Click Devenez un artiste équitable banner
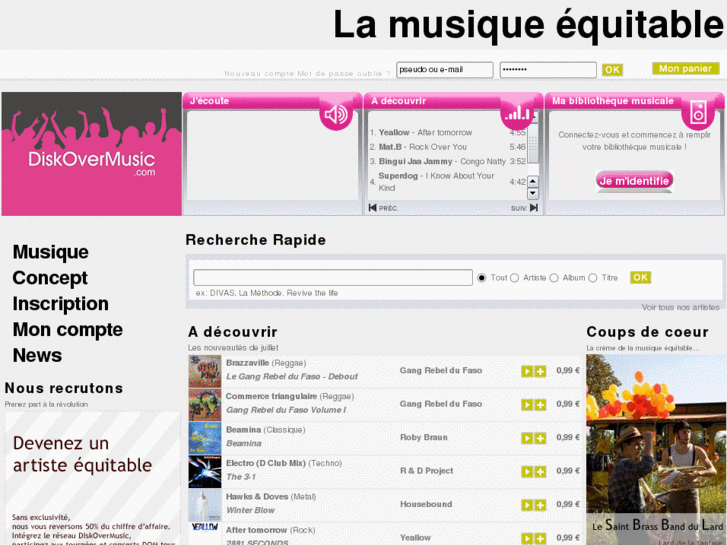727x545 pixels. [x=92, y=478]
